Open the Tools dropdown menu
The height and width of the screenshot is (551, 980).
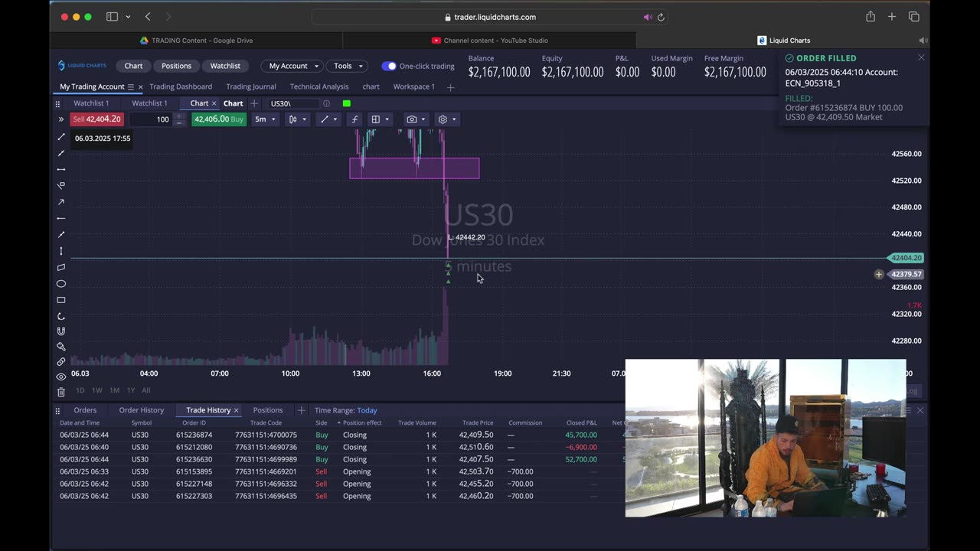click(x=348, y=66)
